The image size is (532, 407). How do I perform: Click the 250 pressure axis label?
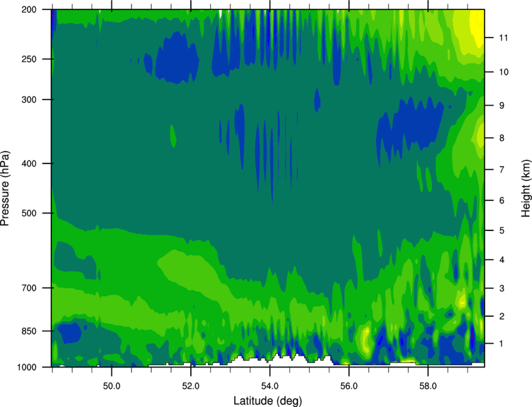29,59
